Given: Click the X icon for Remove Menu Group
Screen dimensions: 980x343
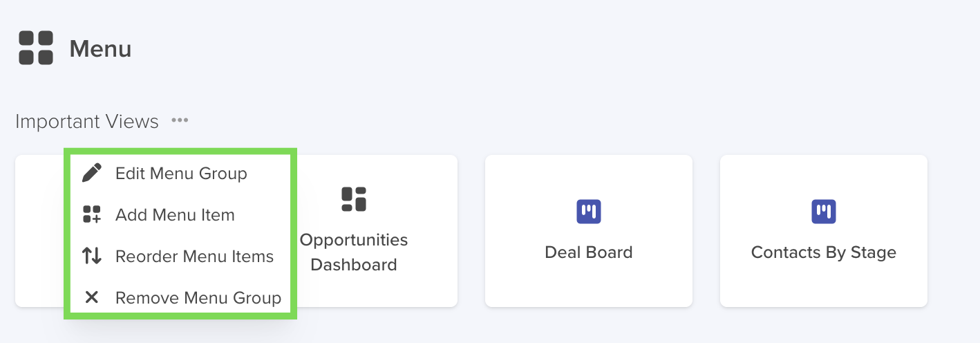Looking at the screenshot, I should point(91,297).
